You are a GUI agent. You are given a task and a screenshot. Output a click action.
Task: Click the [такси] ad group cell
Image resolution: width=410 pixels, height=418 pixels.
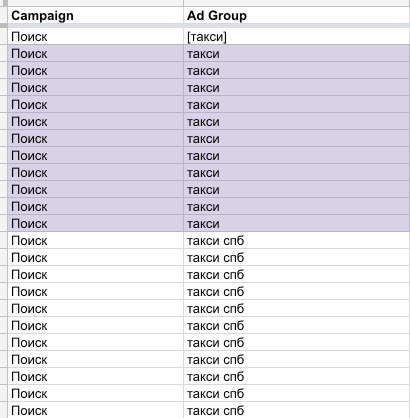297,36
